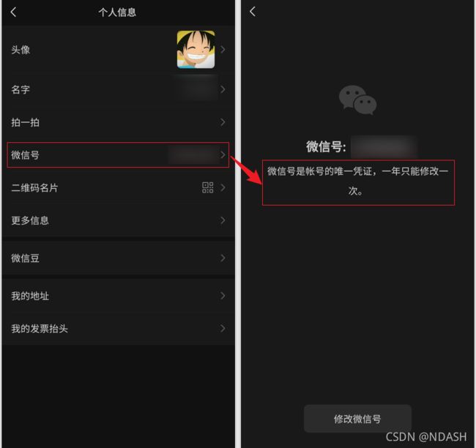This screenshot has height=448, width=476.
Task: Go back from the 个人信息 page
Action: (x=13, y=12)
